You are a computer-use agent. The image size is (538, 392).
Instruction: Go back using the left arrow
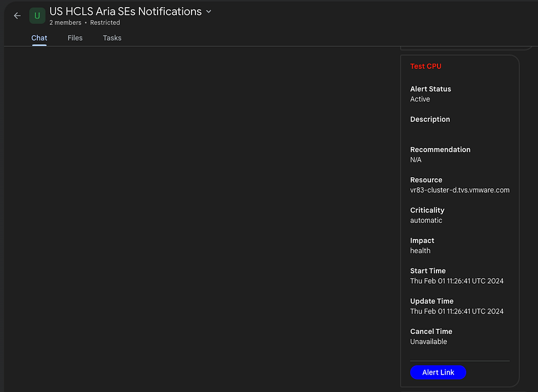tap(17, 16)
